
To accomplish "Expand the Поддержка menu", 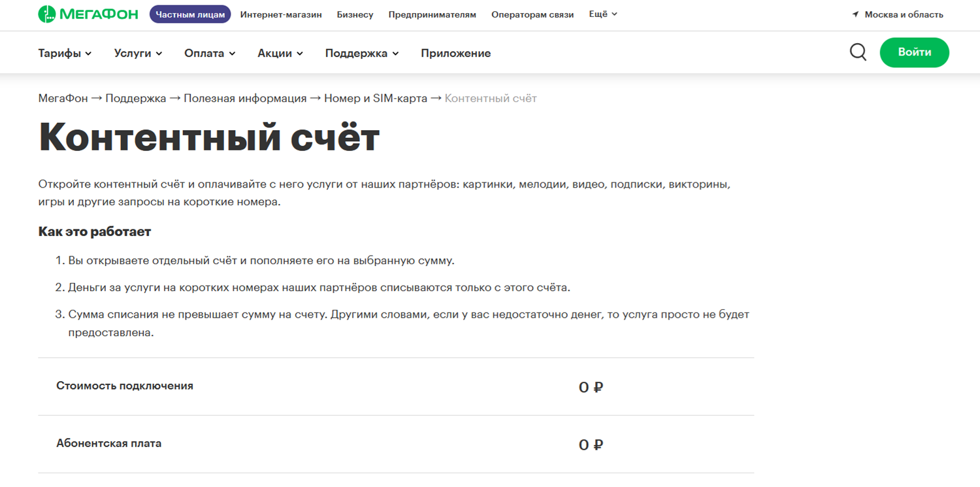I will pyautogui.click(x=362, y=54).
